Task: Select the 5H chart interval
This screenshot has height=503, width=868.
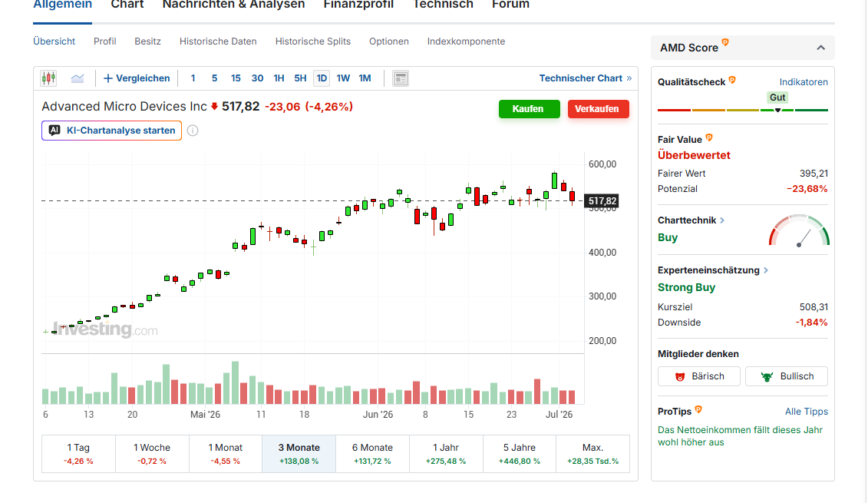Action: coord(300,78)
